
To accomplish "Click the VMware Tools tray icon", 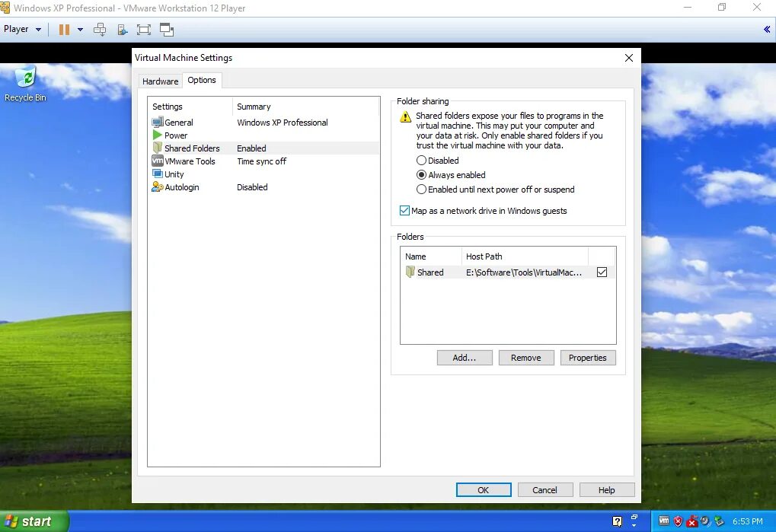I will point(664,521).
